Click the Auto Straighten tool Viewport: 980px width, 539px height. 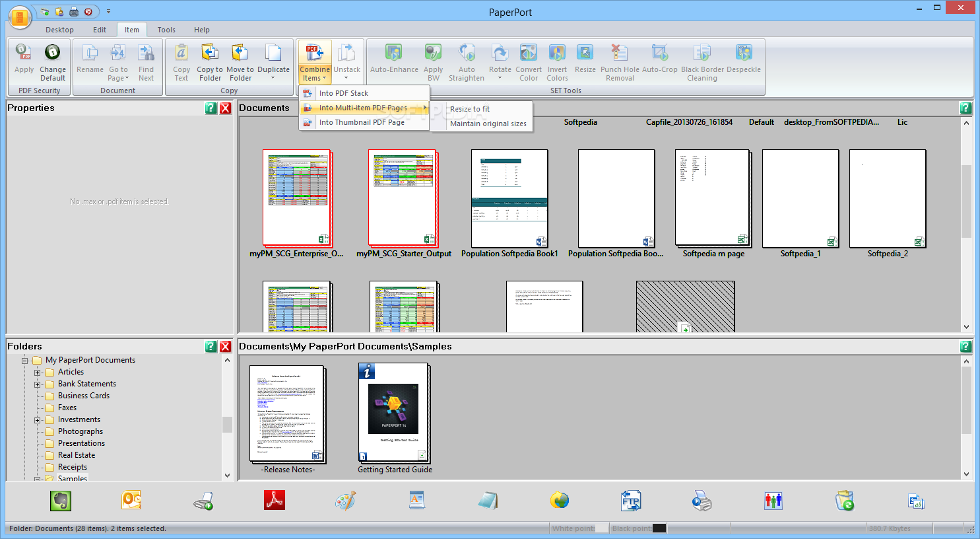pos(467,62)
